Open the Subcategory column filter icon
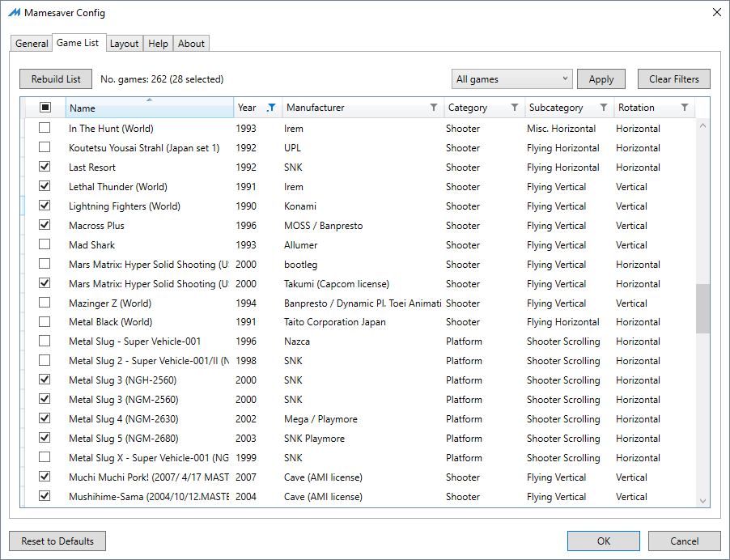Image resolution: width=730 pixels, height=560 pixels. (604, 108)
